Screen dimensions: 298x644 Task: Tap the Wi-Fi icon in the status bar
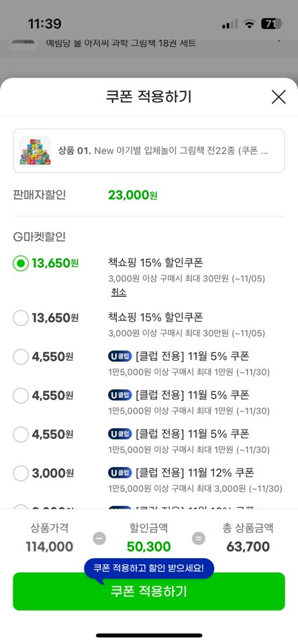pyautogui.click(x=248, y=24)
